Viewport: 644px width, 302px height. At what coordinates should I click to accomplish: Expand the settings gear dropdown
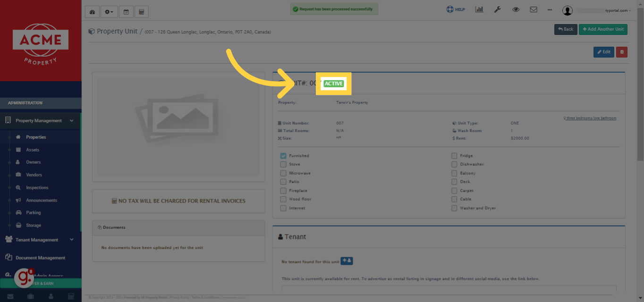point(109,11)
